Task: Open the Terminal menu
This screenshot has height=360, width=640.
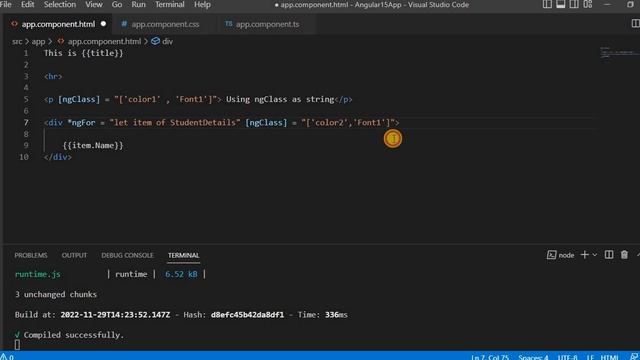Action: click(169, 4)
